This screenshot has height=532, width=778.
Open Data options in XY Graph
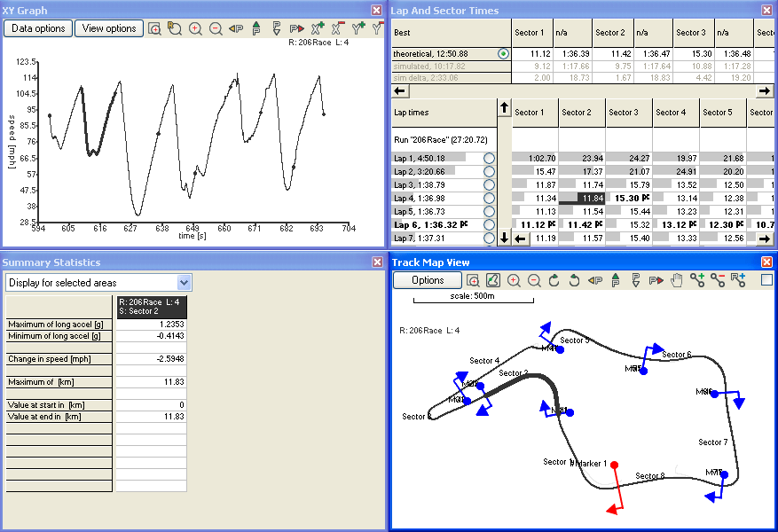click(x=38, y=28)
